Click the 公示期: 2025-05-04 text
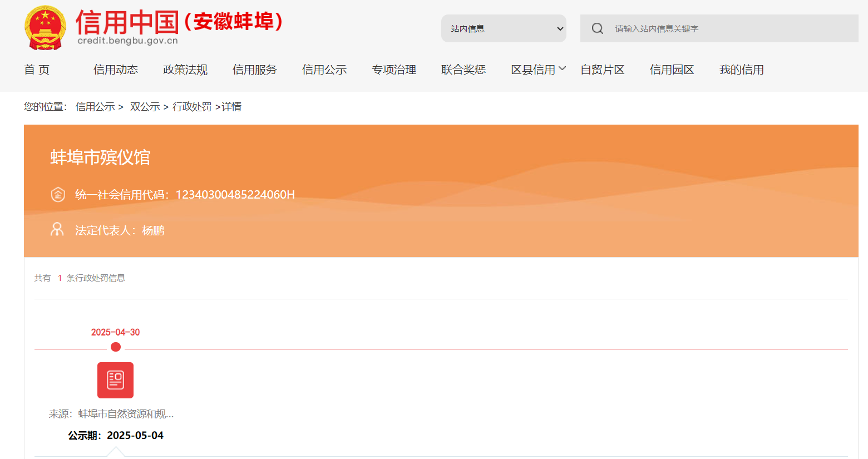The height and width of the screenshot is (459, 868). pos(116,436)
